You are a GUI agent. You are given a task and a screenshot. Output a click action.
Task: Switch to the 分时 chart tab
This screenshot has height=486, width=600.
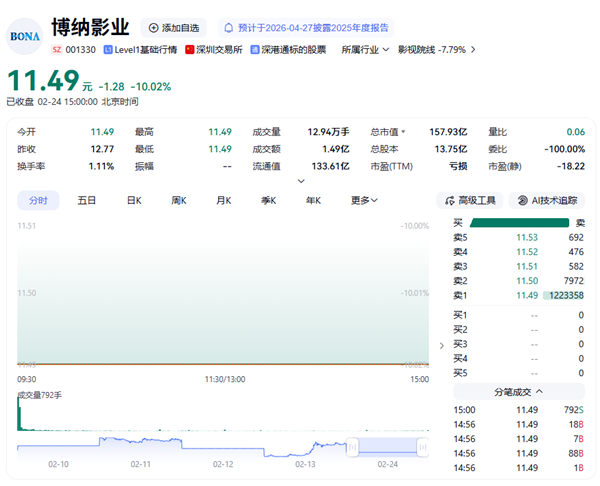click(x=38, y=200)
